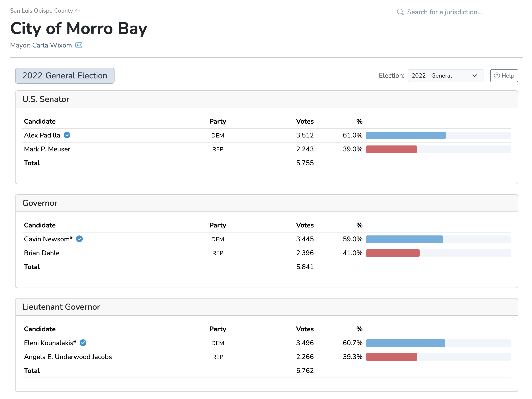
Task: Click the vote count 3,445
Action: pyautogui.click(x=305, y=239)
